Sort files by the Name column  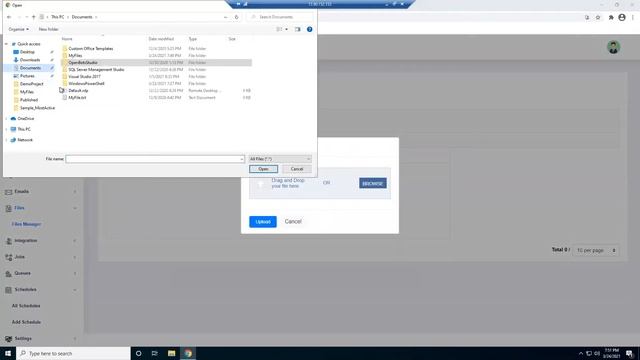click(x=67, y=39)
